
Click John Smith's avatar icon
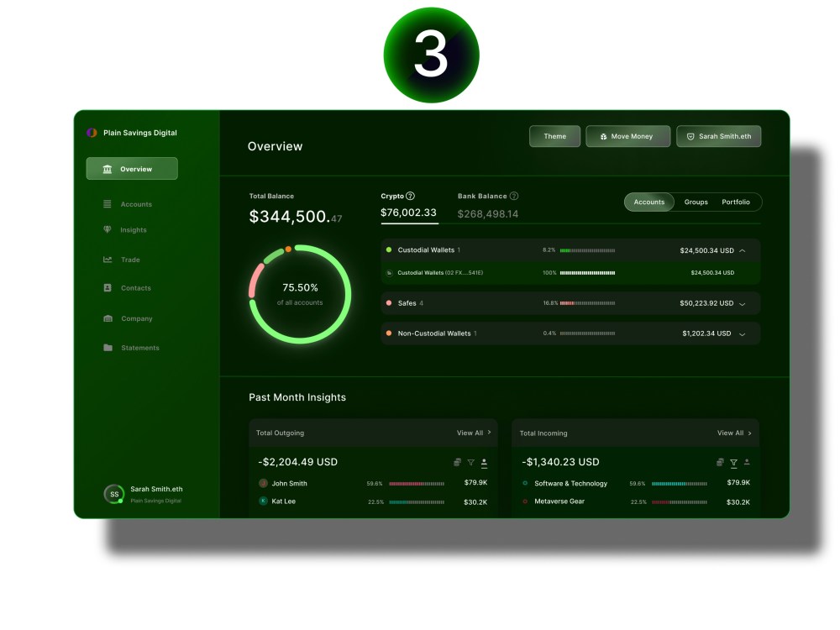click(263, 483)
